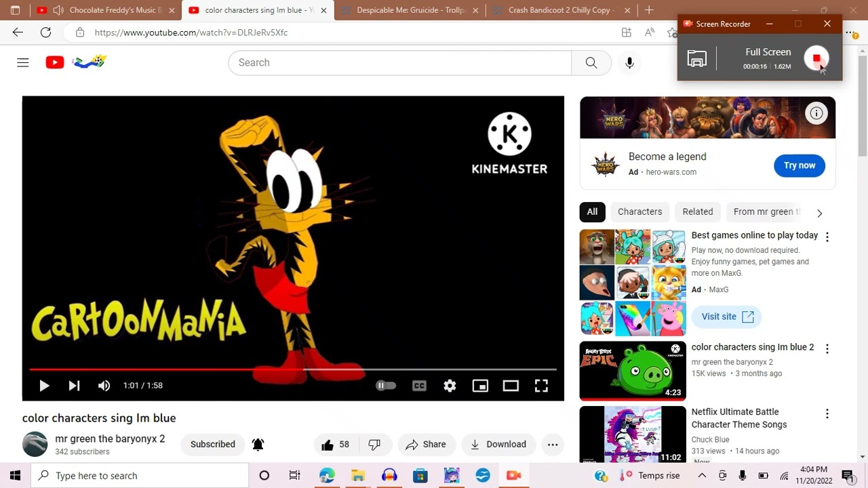Screen dimensions: 868x488
Task: Turn on closed captions
Action: pos(419,386)
